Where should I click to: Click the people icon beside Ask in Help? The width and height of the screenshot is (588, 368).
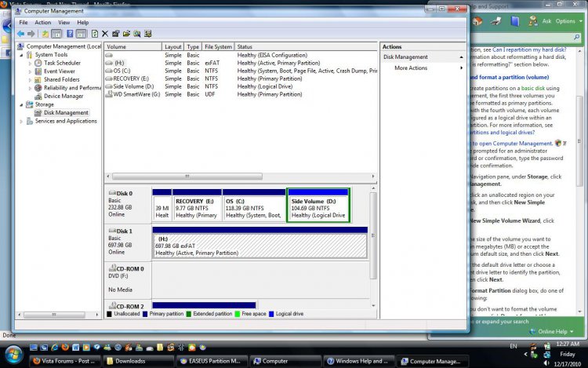click(533, 21)
